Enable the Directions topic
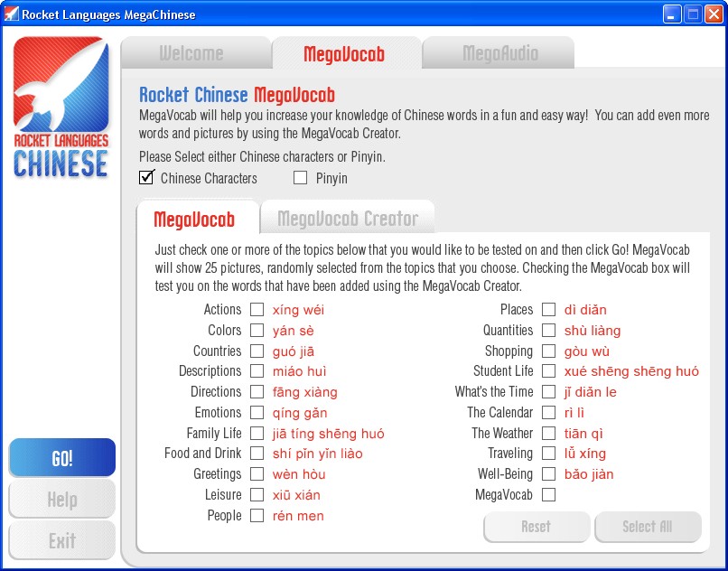The width and height of the screenshot is (728, 571). (257, 392)
